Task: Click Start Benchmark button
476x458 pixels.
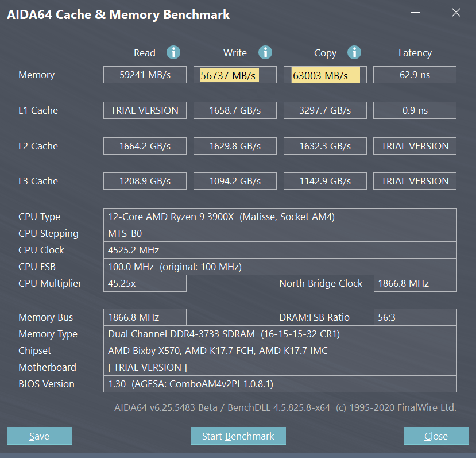Action: click(x=238, y=436)
